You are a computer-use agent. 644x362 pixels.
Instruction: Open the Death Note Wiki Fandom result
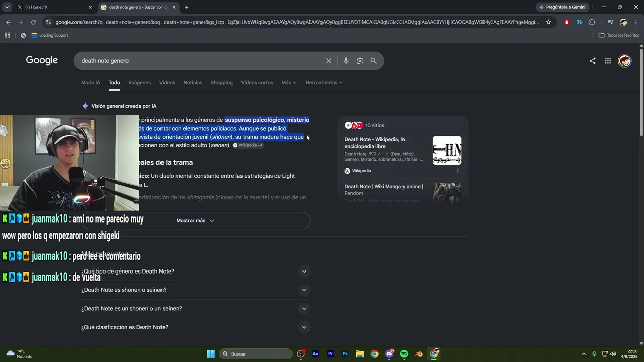[x=384, y=190]
